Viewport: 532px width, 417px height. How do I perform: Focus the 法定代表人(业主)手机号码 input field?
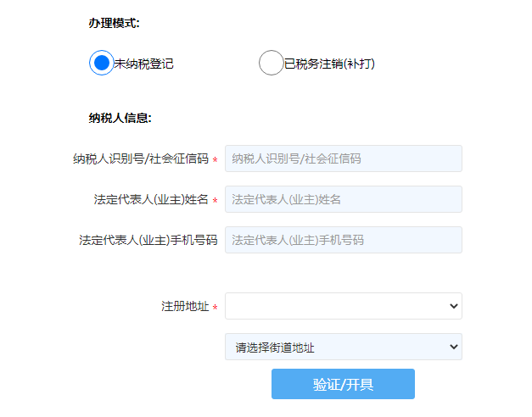click(343, 240)
